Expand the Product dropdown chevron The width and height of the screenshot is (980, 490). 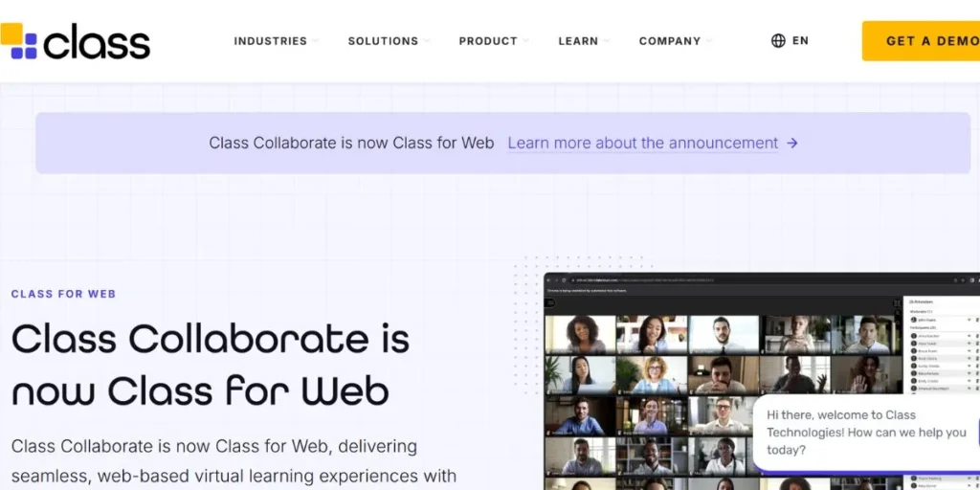tap(525, 41)
